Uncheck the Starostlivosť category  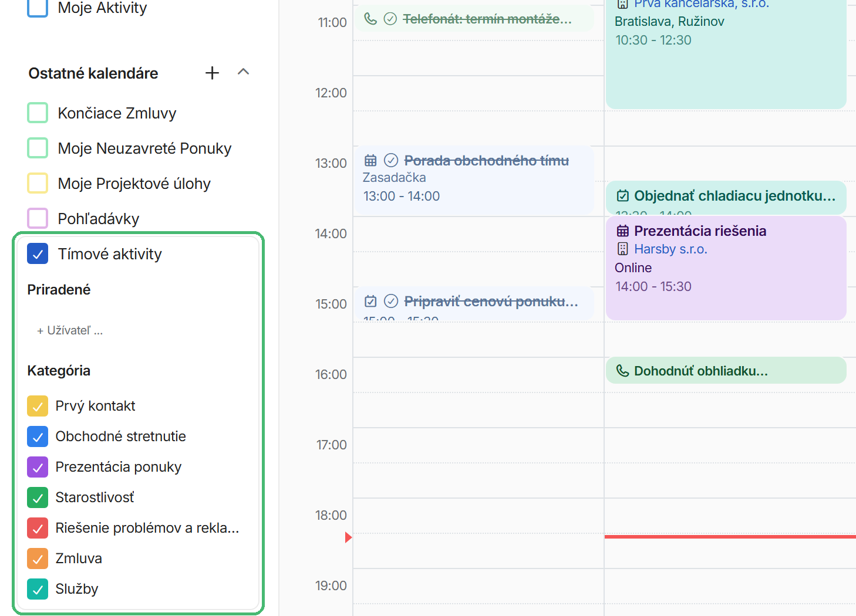coord(38,497)
